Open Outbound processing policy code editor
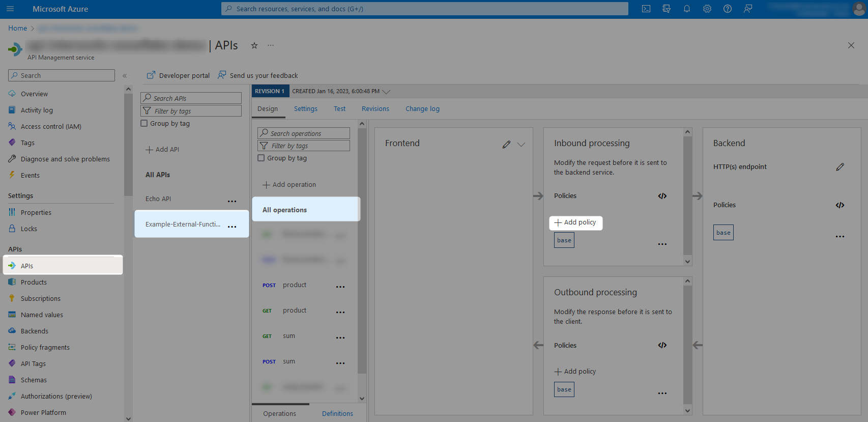868x422 pixels. click(x=662, y=345)
